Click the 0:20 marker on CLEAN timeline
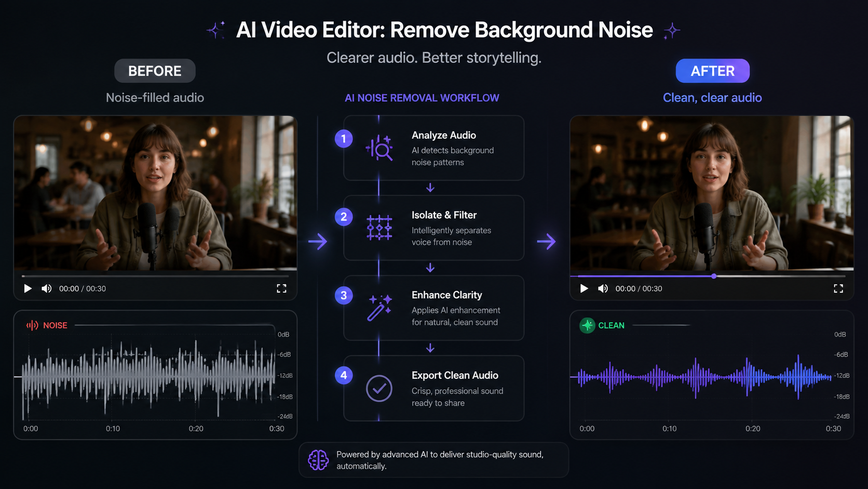Viewport: 868px width, 489px height. (753, 429)
